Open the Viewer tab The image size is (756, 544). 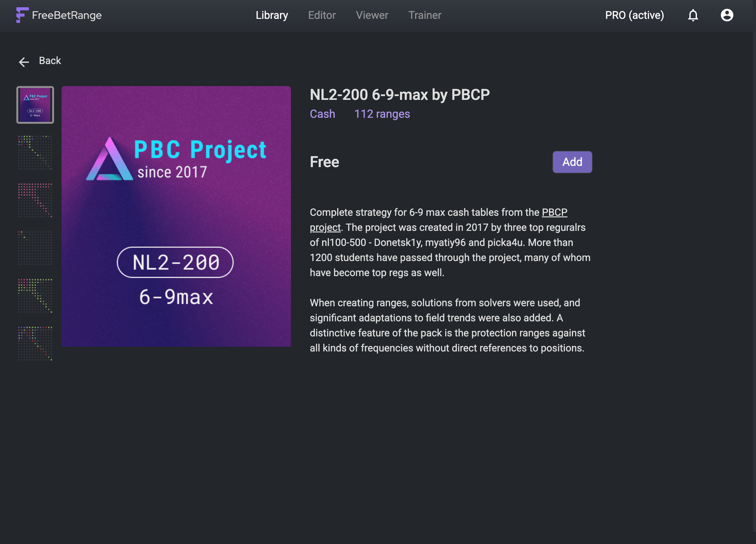pyautogui.click(x=372, y=15)
